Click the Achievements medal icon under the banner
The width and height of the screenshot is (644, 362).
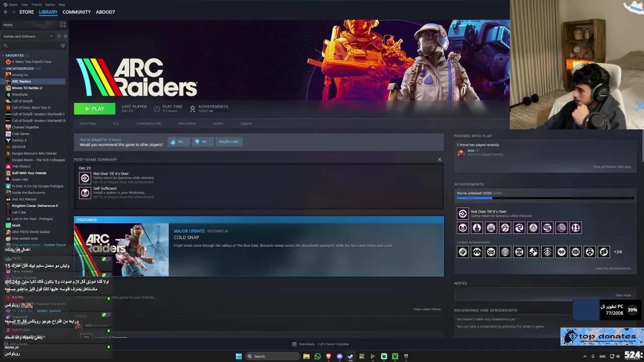click(192, 109)
